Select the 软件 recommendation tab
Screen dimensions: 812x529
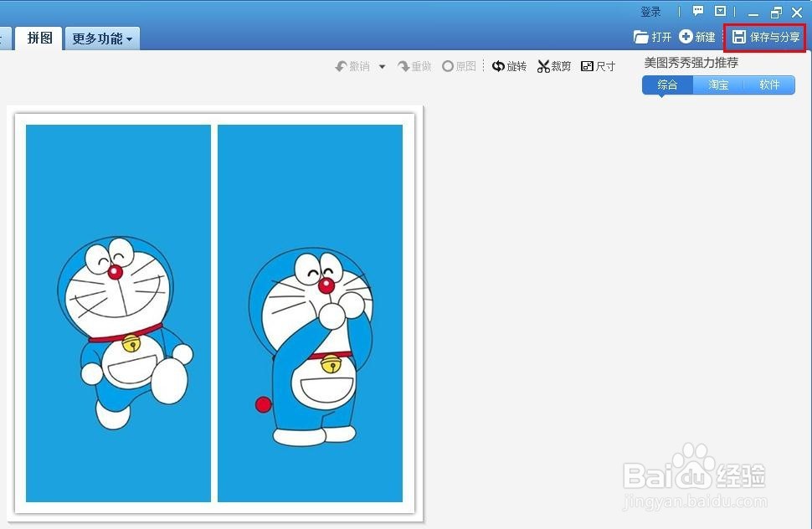click(x=769, y=85)
